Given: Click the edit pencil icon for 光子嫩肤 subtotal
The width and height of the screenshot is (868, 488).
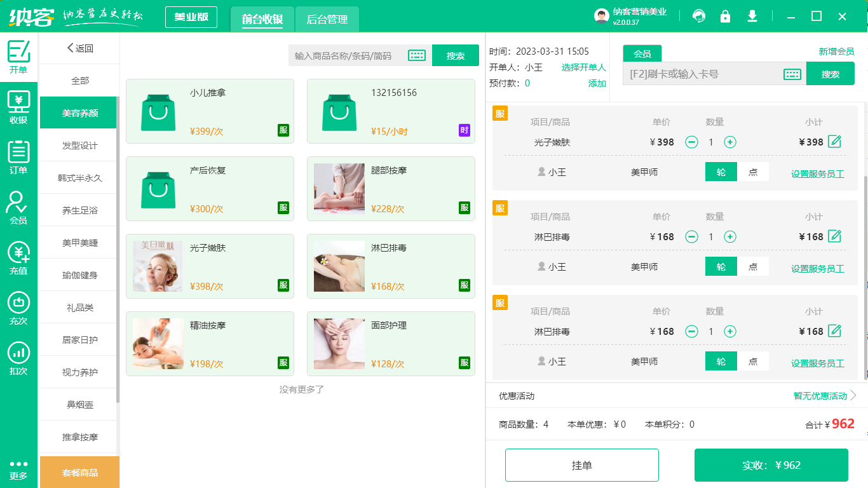Looking at the screenshot, I should pyautogui.click(x=835, y=141).
